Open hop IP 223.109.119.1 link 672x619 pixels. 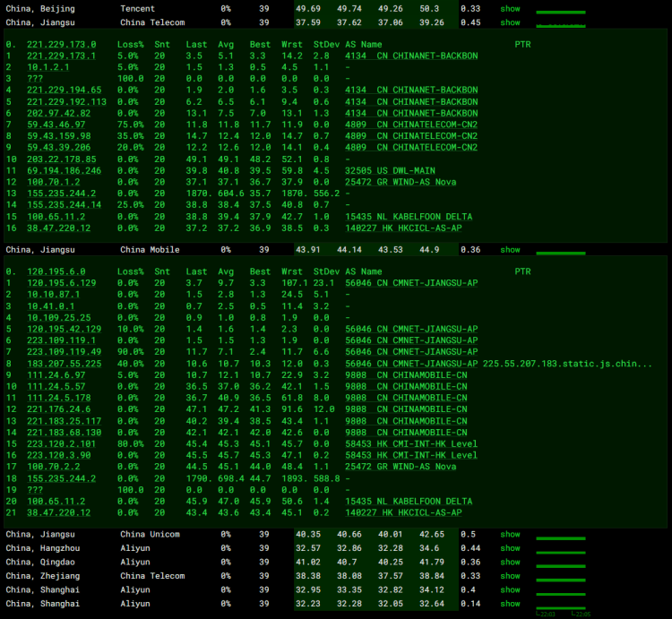pos(61,340)
